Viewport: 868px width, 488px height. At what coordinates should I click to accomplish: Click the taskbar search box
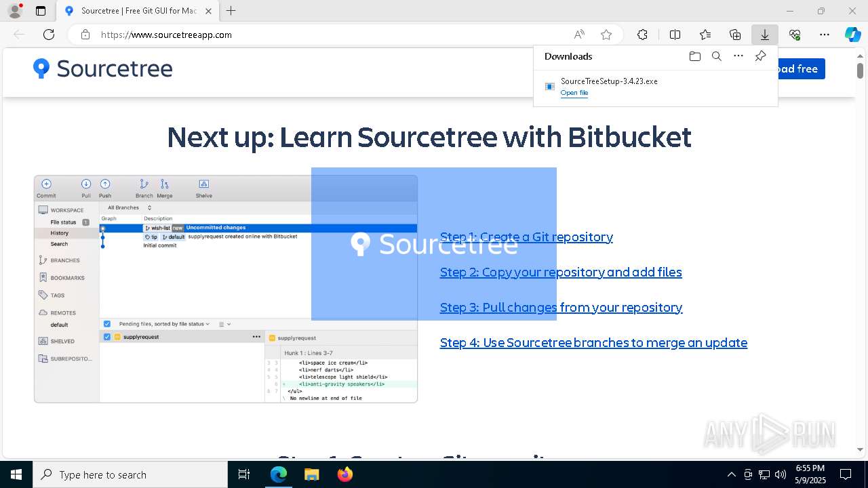click(x=130, y=474)
